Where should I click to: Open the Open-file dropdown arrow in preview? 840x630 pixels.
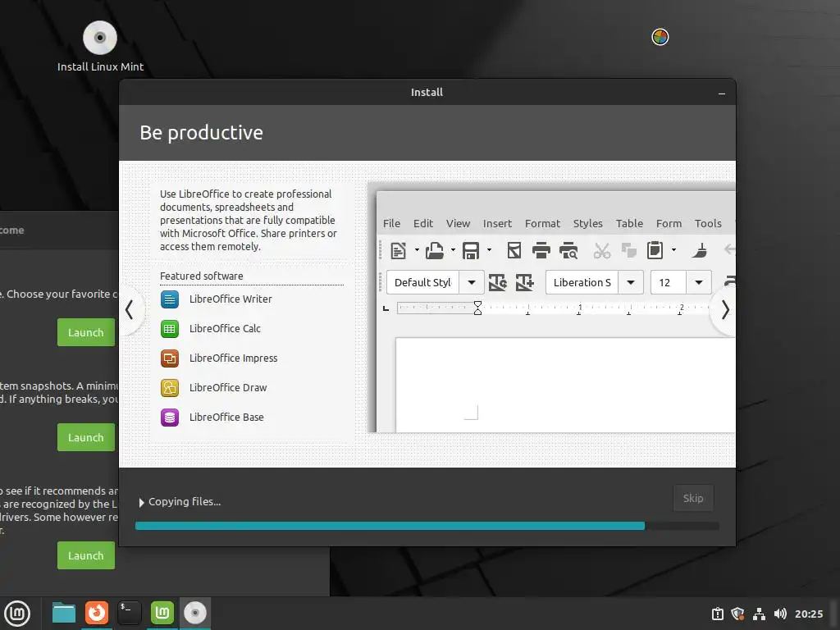[453, 250]
